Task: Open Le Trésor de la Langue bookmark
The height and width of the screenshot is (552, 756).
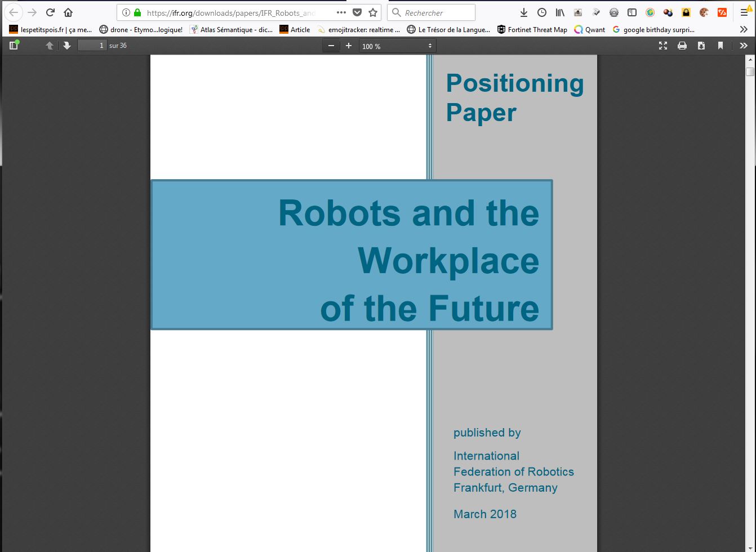Action: [448, 29]
